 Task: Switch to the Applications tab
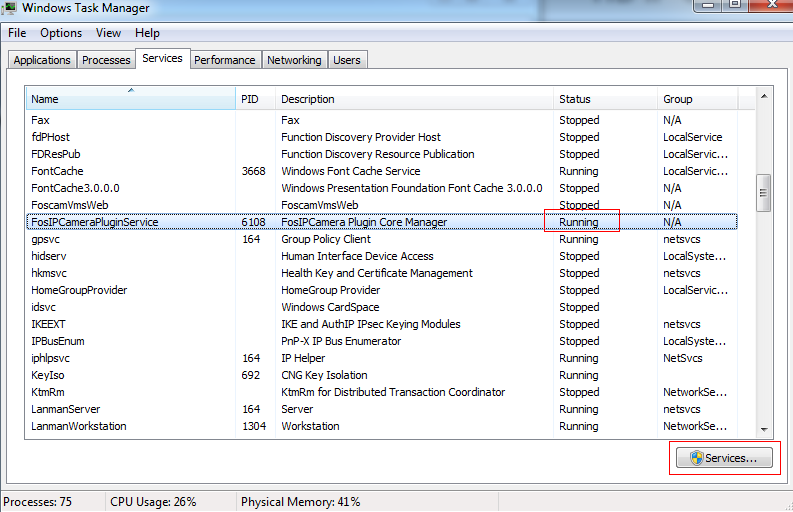42,60
